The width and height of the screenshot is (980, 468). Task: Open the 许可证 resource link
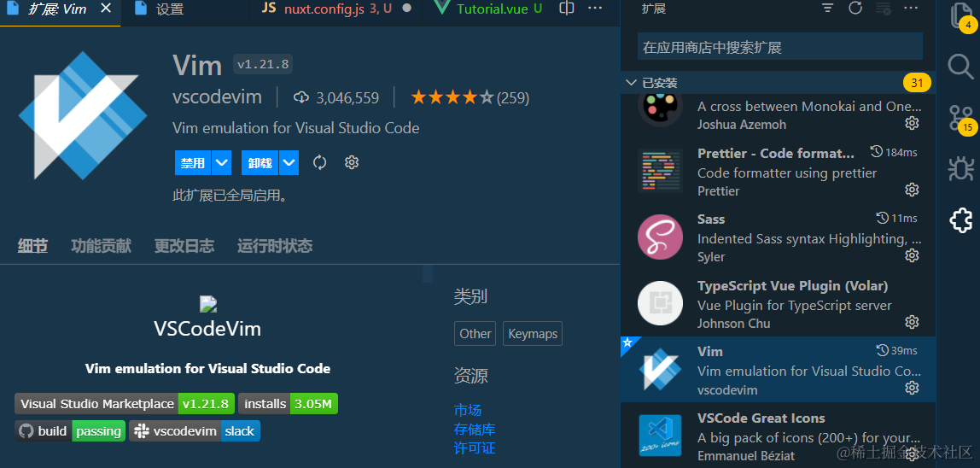point(475,448)
